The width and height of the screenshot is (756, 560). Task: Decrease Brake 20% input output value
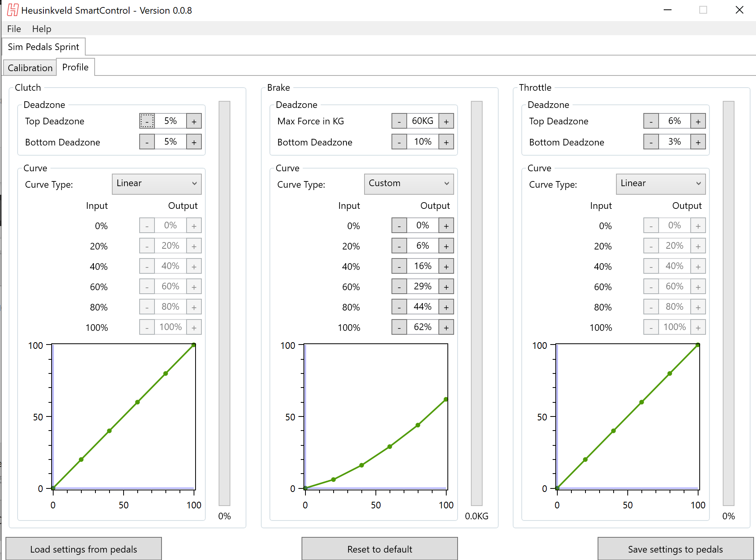[399, 246]
